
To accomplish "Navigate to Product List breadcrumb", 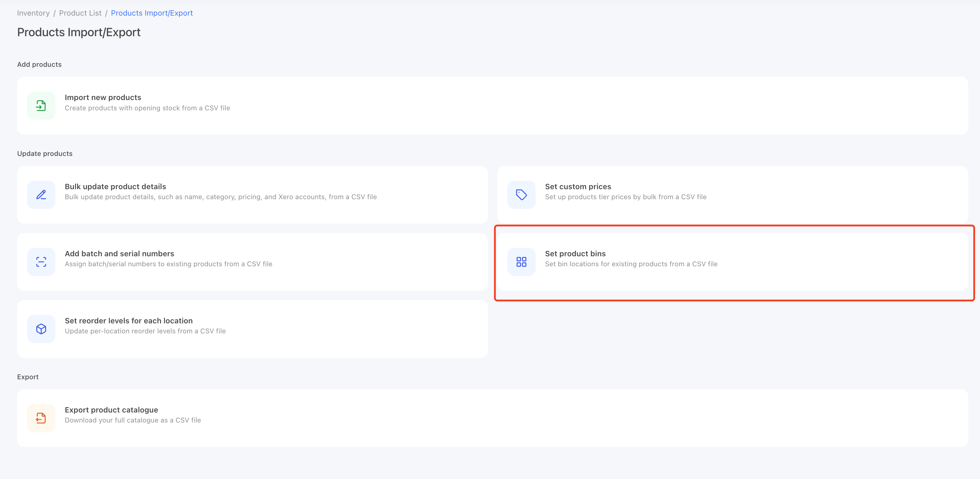I will (80, 13).
